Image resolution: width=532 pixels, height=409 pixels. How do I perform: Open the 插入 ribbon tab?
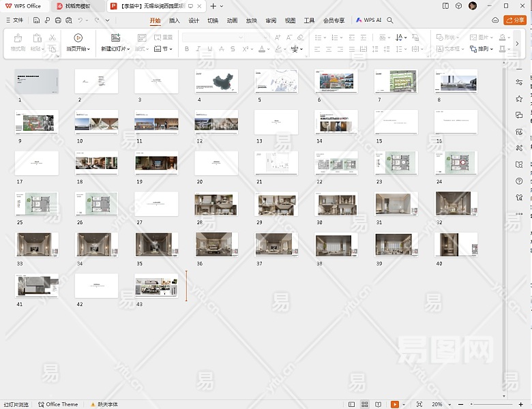click(175, 20)
